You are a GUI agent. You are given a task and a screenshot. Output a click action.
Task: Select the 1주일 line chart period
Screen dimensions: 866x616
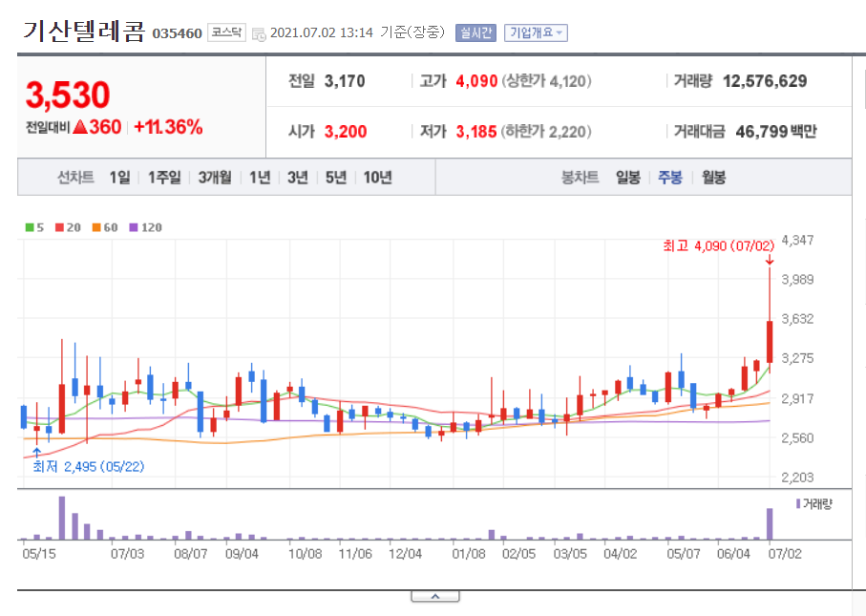tap(164, 178)
